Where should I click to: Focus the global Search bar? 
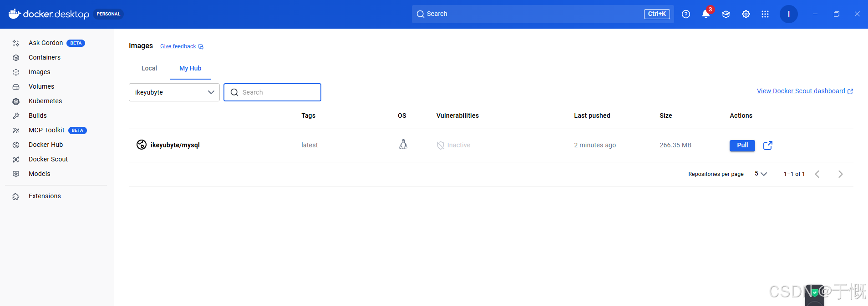point(543,14)
